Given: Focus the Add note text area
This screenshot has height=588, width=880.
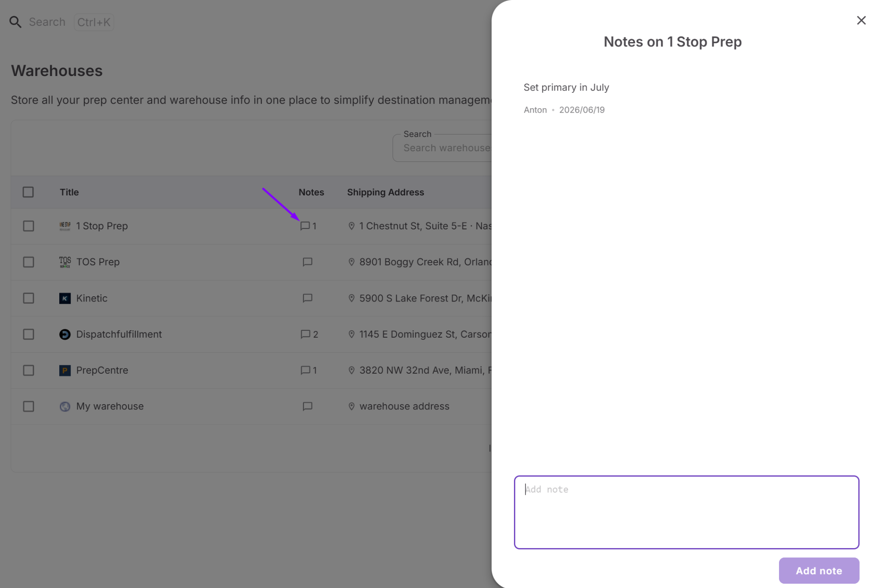Looking at the screenshot, I should 687,512.
